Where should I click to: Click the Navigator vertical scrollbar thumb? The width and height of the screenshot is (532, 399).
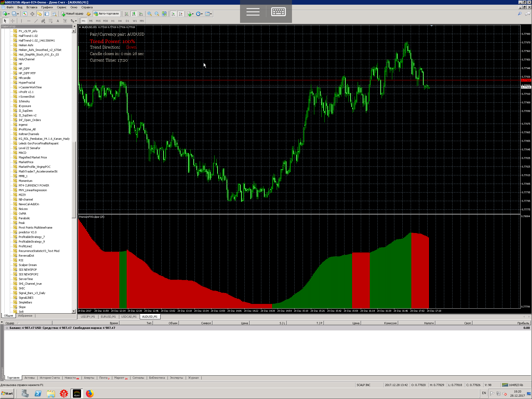tap(74, 179)
